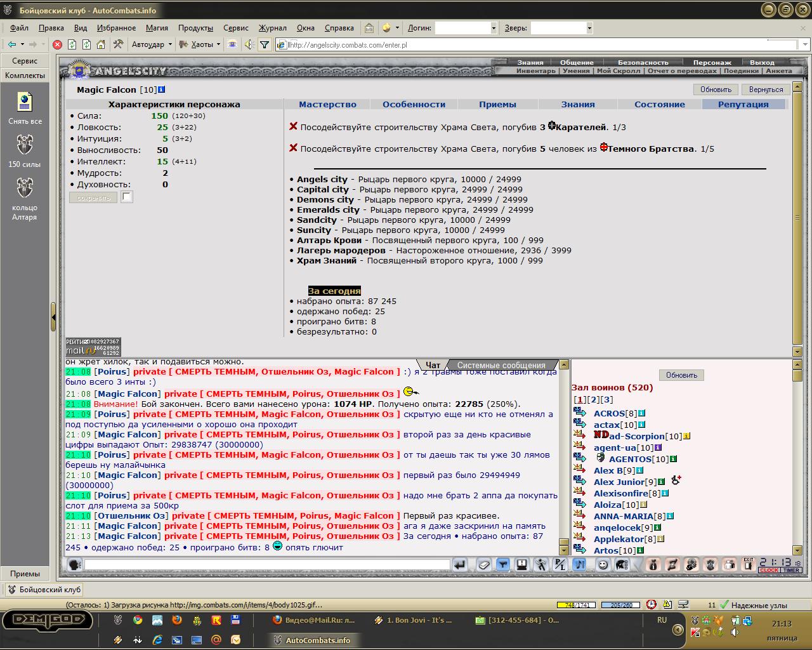
Task: Click the Alexisonfire[8] player name
Action: (621, 493)
